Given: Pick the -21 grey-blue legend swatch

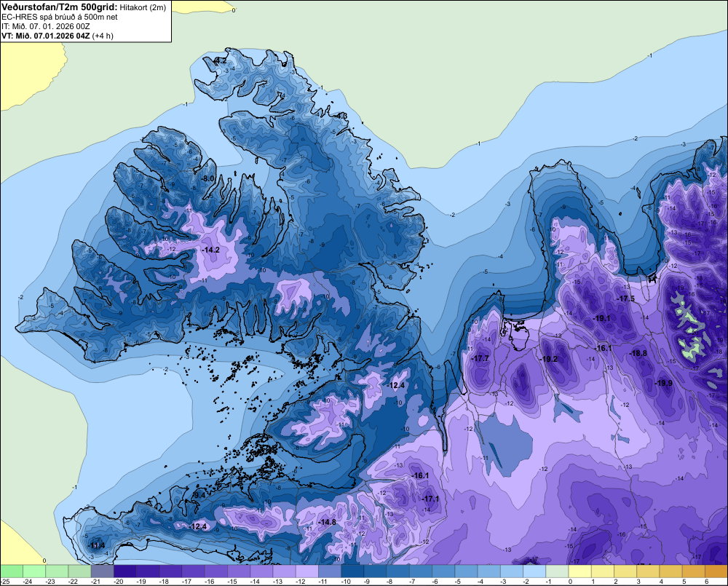Looking at the screenshot, I should coord(102,571).
